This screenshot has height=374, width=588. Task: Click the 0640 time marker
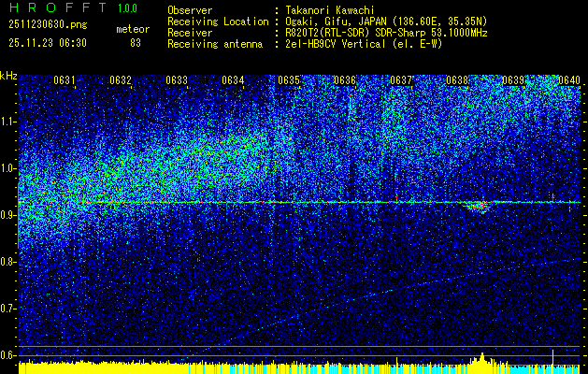(569, 80)
